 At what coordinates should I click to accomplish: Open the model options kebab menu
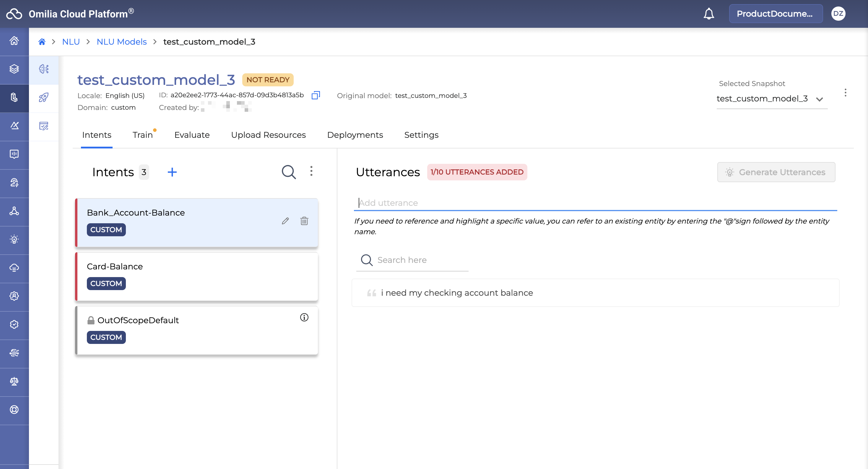point(845,93)
